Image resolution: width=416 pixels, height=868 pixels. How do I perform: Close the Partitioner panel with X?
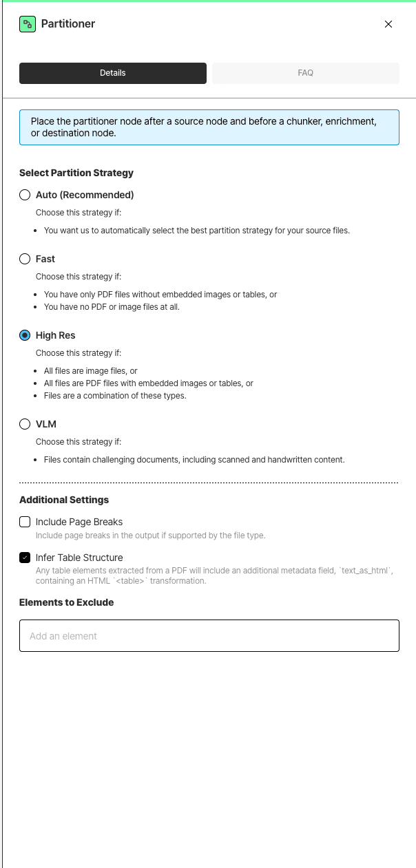point(388,24)
